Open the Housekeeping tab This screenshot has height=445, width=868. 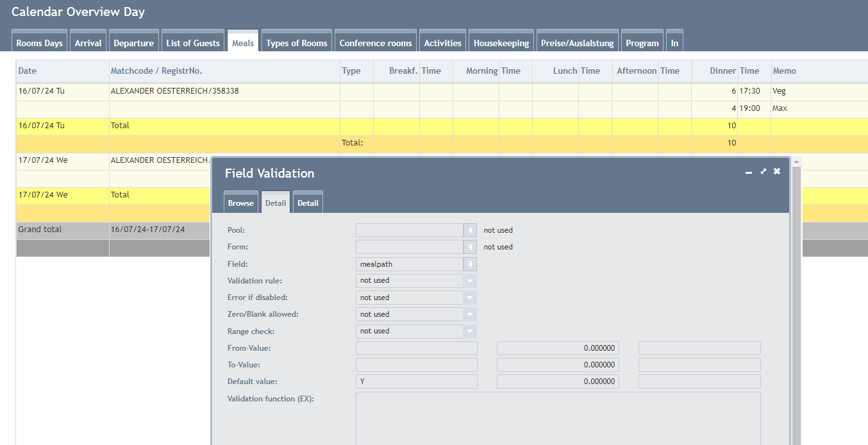pos(501,41)
